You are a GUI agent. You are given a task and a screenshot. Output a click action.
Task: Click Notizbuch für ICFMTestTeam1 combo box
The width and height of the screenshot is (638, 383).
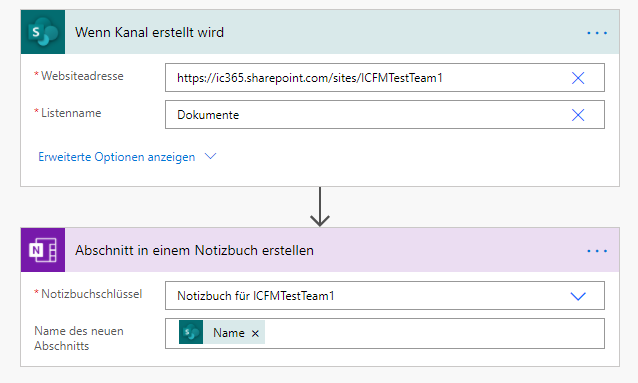tap(385, 295)
